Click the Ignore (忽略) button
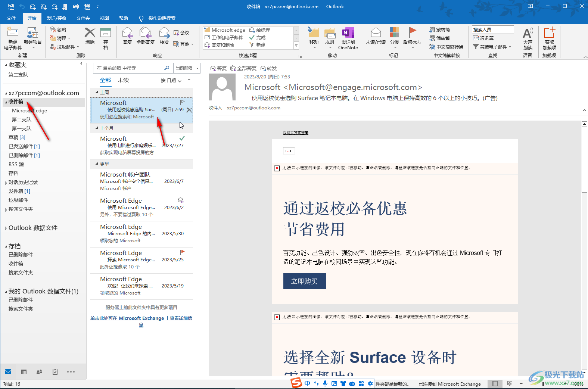The height and width of the screenshot is (389, 588). tap(58, 29)
